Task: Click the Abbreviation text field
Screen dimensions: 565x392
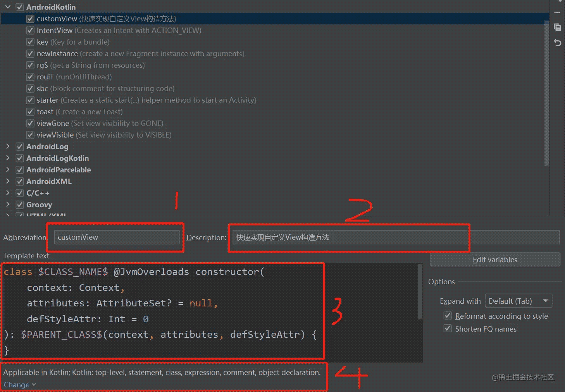Action: [x=117, y=237]
